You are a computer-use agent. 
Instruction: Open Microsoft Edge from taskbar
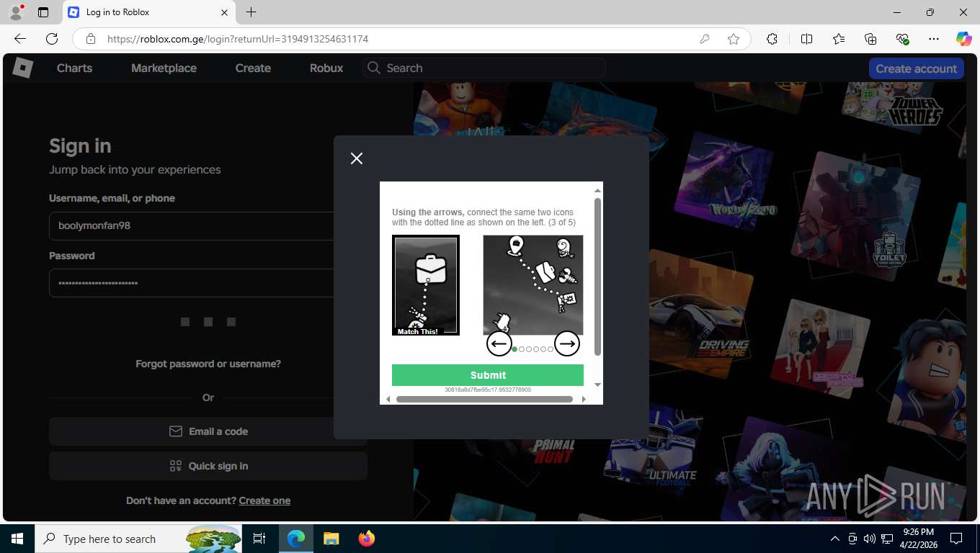[x=296, y=539]
